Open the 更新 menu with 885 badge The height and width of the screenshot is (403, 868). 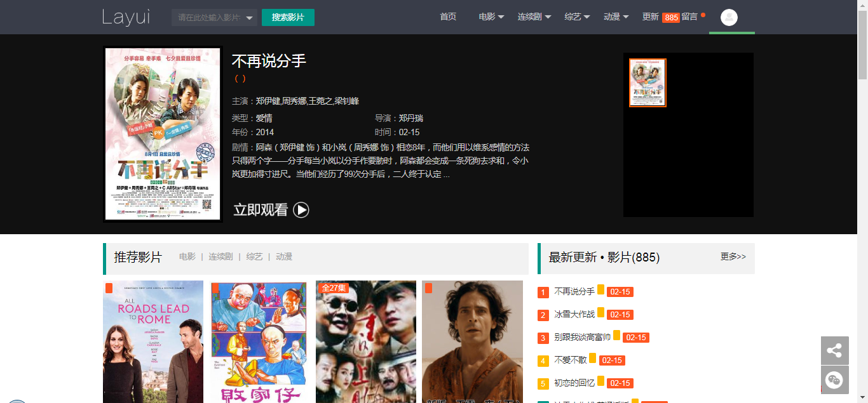pos(661,17)
